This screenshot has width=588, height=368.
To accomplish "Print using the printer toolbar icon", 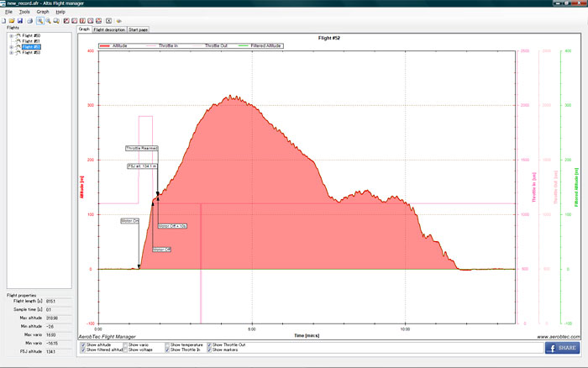I will [30, 21].
